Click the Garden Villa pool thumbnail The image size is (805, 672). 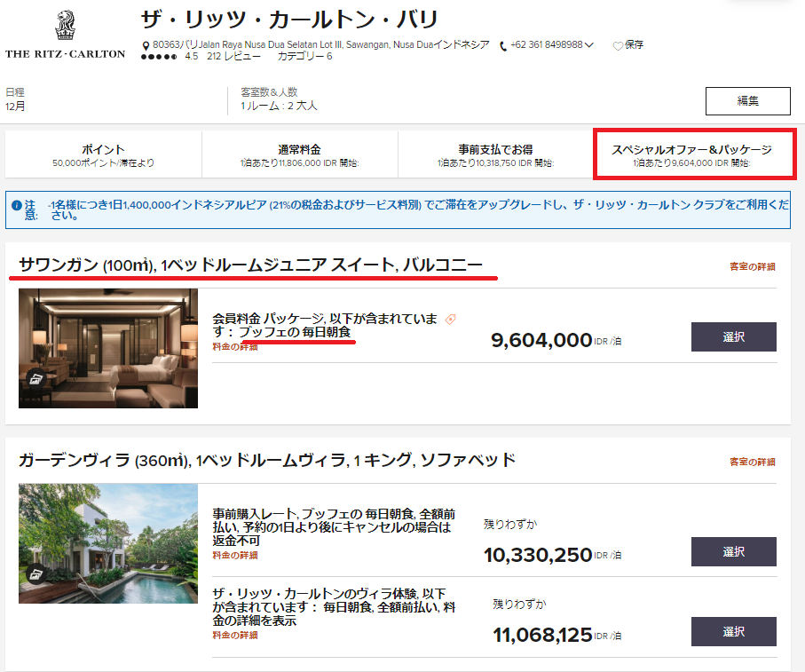click(107, 543)
